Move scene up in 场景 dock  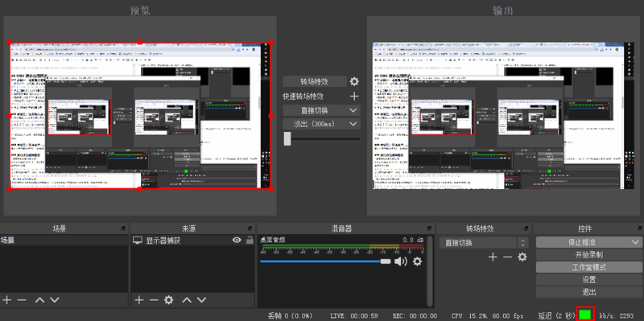pyautogui.click(x=39, y=300)
